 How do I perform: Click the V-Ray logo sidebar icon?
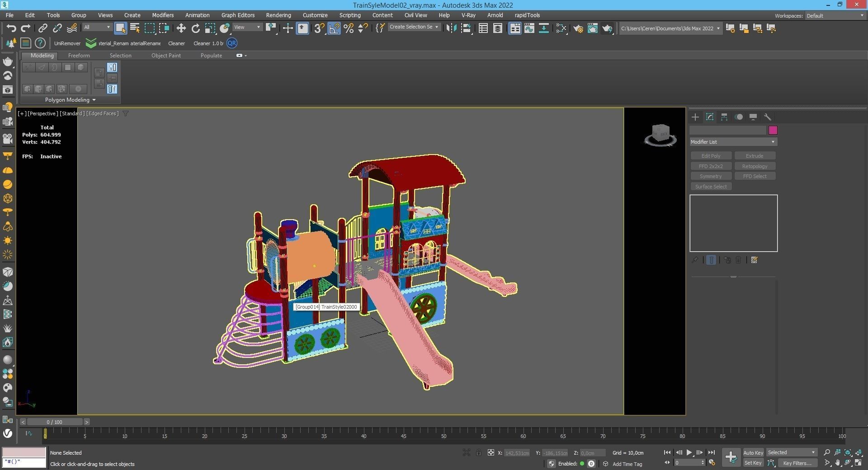click(8, 433)
